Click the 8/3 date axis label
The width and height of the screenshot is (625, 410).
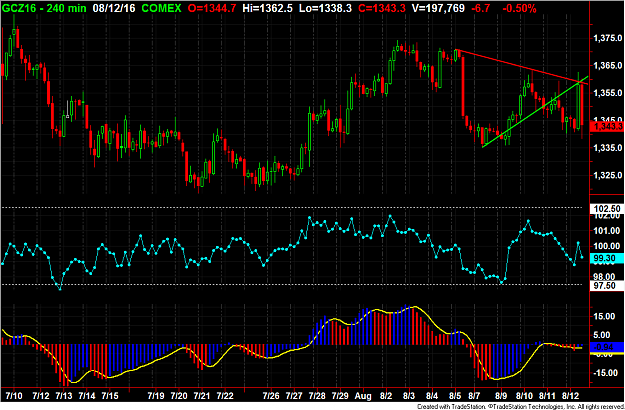tap(409, 396)
